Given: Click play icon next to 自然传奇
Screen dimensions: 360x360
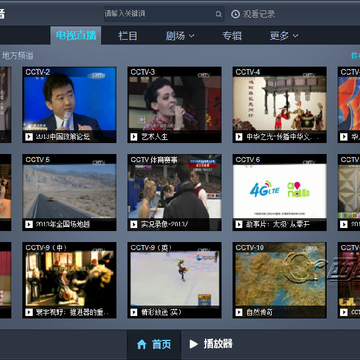Looking at the screenshot, I should click(x=239, y=312).
